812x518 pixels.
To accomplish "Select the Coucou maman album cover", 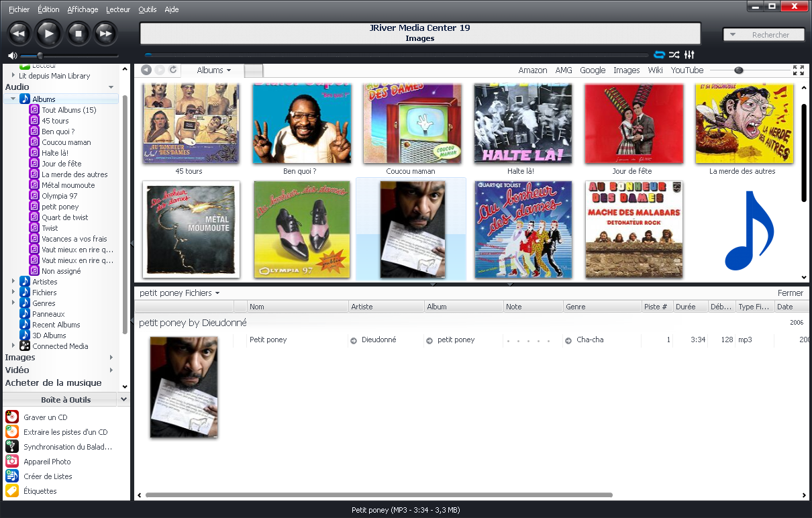I will point(412,123).
